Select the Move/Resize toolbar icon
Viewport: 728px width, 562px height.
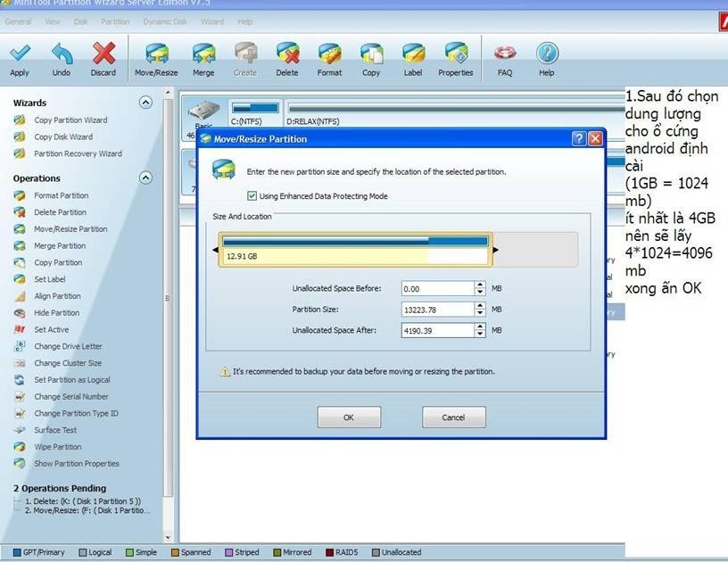tap(157, 54)
